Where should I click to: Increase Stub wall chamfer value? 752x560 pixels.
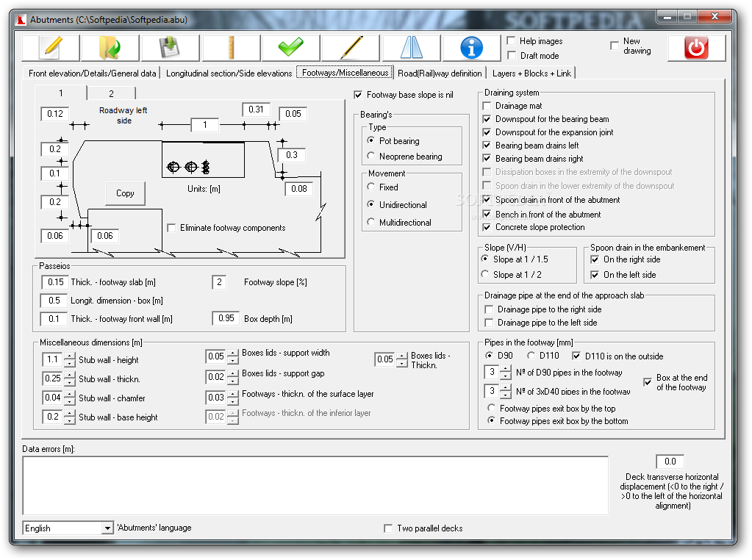[x=70, y=395]
